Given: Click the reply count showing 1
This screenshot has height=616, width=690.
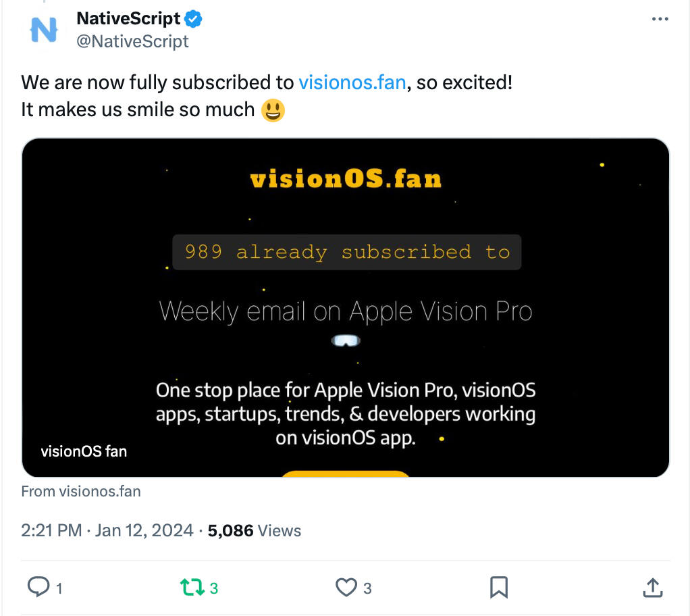Looking at the screenshot, I should click(x=57, y=588).
